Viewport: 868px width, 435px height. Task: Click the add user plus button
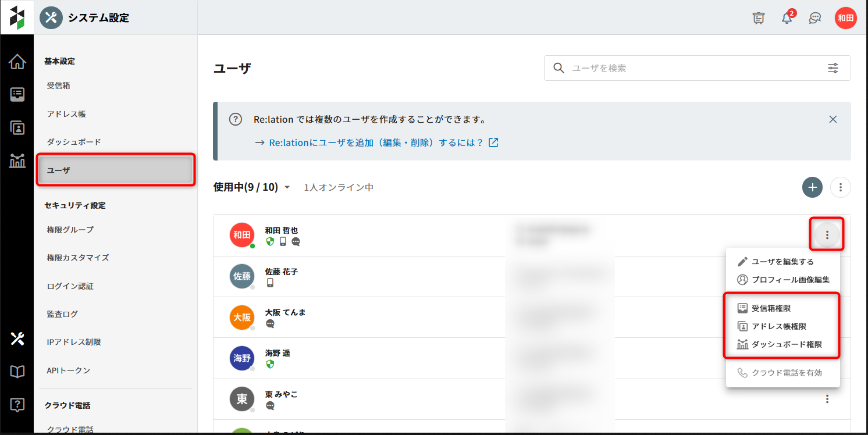click(x=812, y=187)
